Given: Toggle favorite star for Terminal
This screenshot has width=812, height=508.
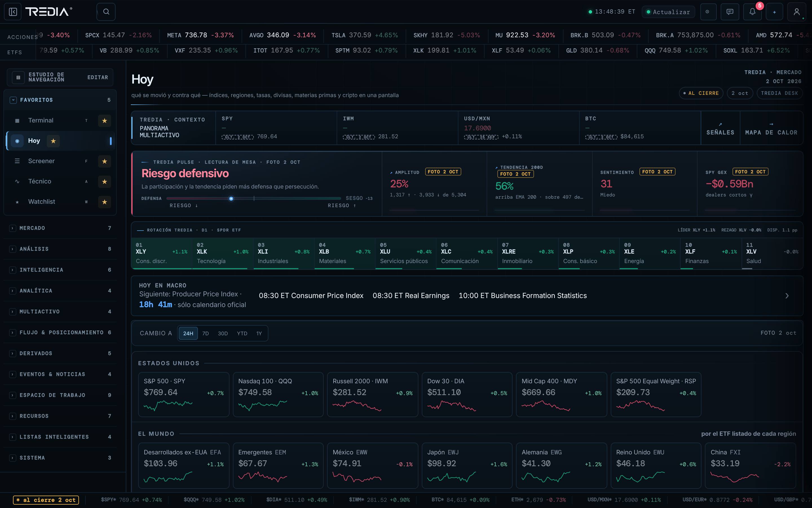Looking at the screenshot, I should click(x=104, y=121).
